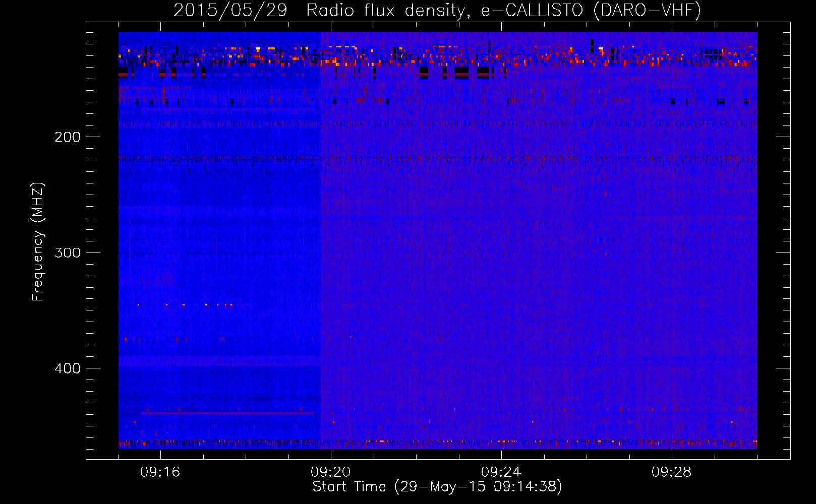Click the "Frequency (MHZ)" axis label

[38, 242]
